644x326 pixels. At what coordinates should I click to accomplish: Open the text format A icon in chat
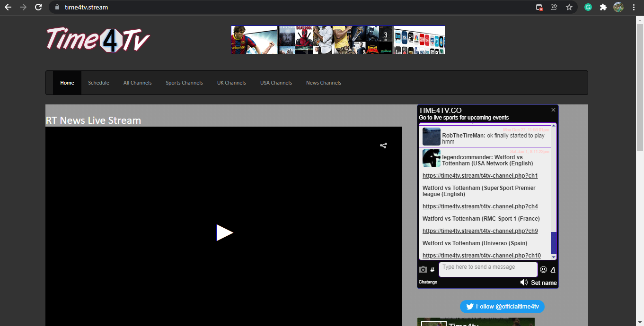click(x=553, y=270)
